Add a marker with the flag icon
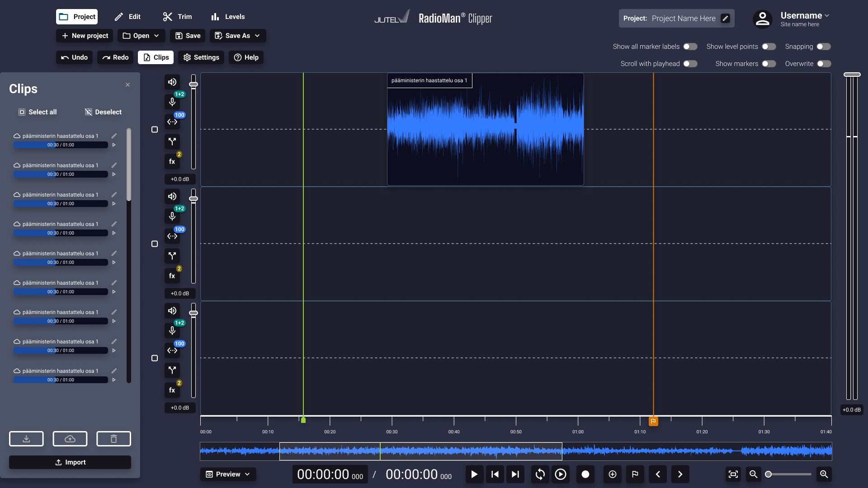The image size is (868, 488). coord(635,474)
